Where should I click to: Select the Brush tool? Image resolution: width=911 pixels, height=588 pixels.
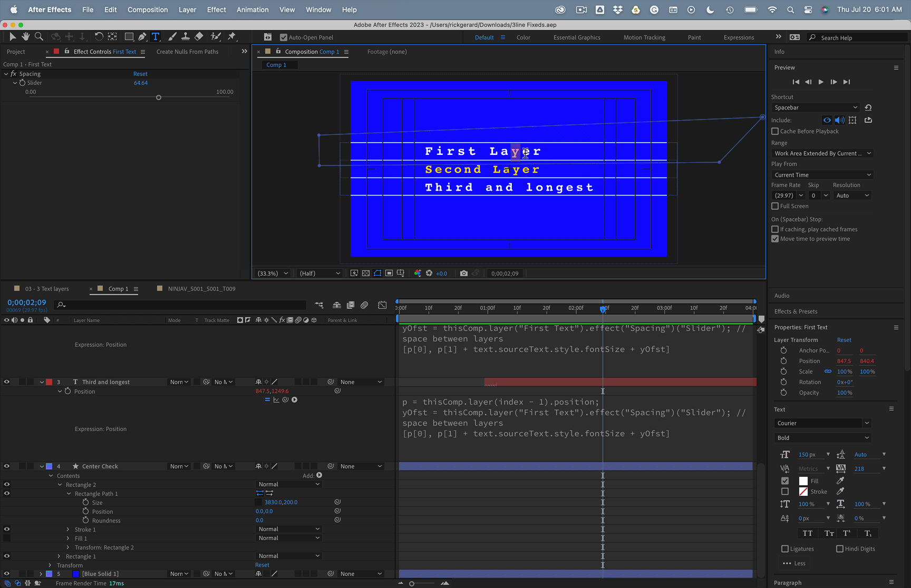click(172, 36)
